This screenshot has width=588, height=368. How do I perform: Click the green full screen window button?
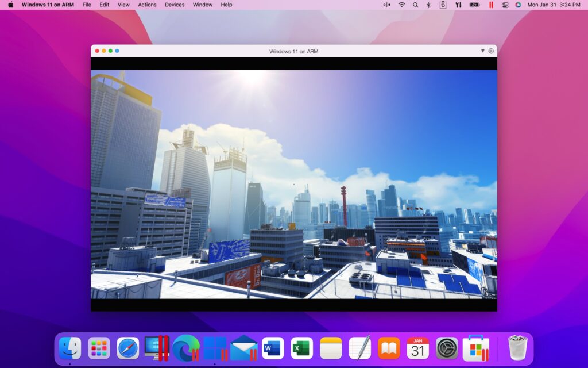tap(110, 51)
